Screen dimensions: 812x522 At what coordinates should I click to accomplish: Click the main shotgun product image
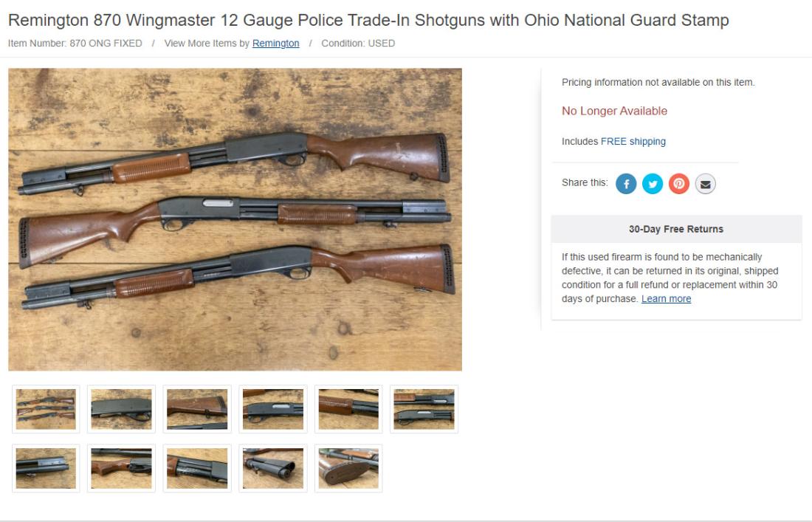tap(235, 219)
